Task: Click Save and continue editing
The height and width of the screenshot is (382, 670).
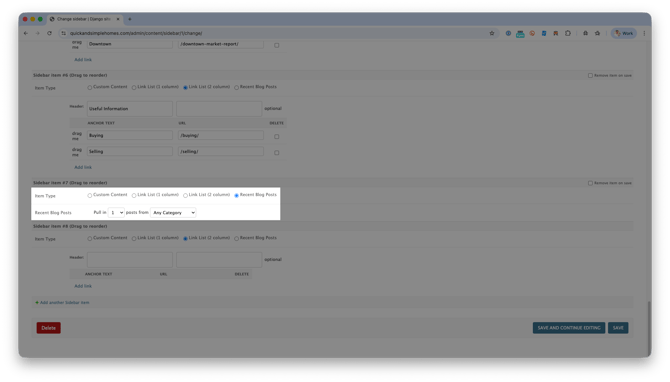Action: (x=569, y=328)
